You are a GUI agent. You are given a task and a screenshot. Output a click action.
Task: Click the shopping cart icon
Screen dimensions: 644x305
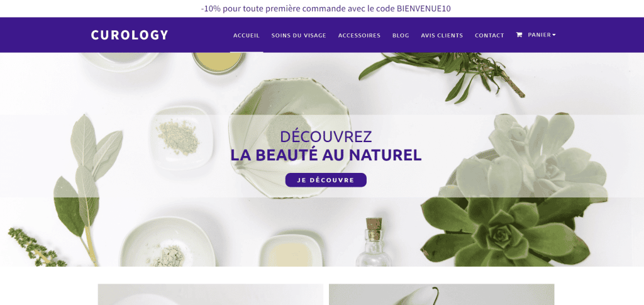(x=519, y=35)
